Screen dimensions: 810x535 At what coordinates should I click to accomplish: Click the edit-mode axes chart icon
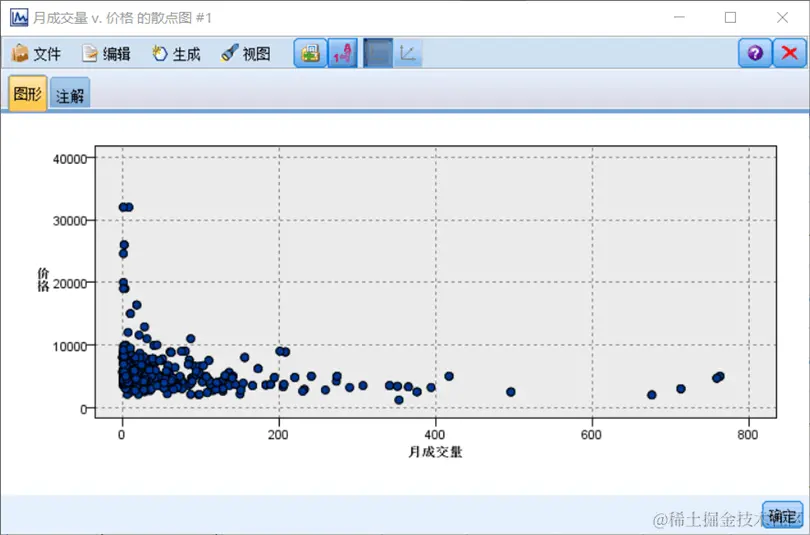point(408,53)
